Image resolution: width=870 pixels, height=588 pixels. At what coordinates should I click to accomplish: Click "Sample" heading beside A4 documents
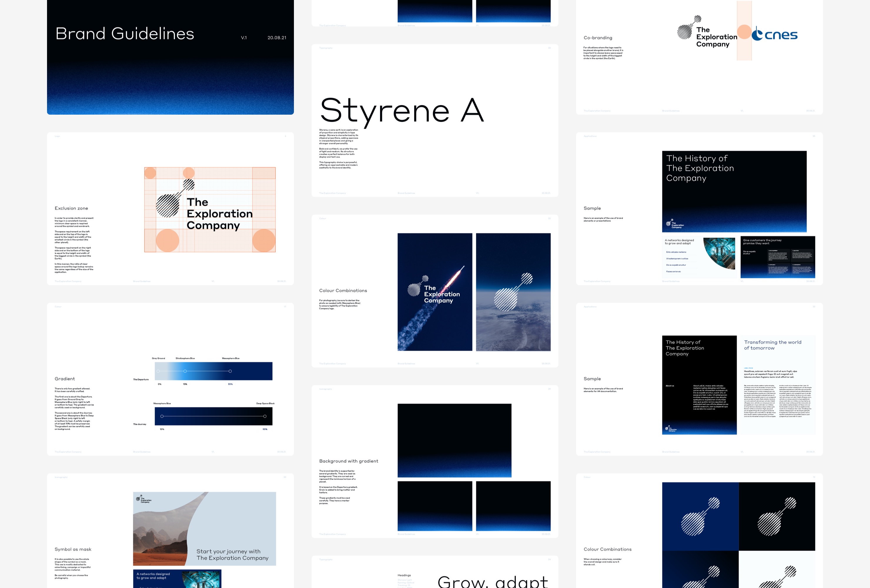pyautogui.click(x=592, y=379)
